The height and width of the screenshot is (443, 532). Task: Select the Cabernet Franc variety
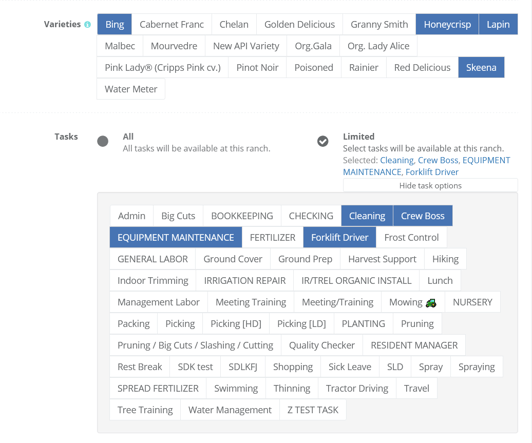click(x=172, y=24)
